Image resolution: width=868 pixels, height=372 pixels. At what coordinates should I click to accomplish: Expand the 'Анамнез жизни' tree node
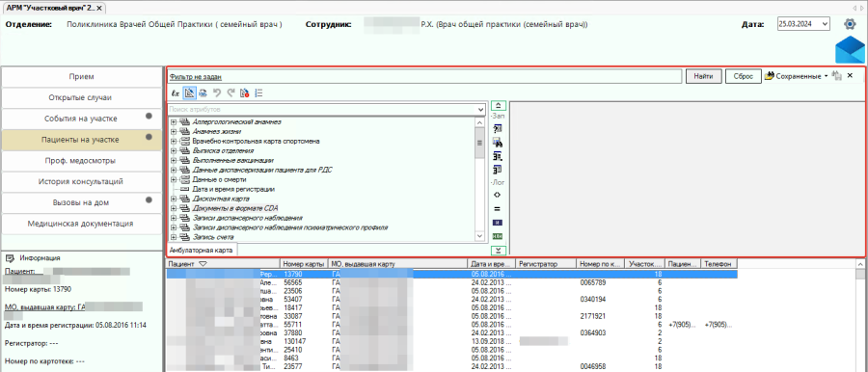(x=174, y=132)
